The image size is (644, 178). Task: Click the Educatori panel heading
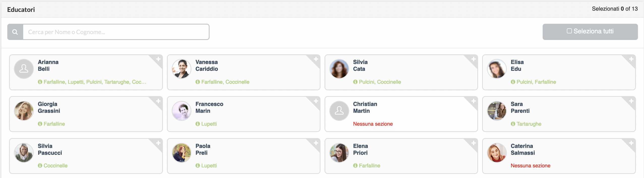(x=21, y=10)
